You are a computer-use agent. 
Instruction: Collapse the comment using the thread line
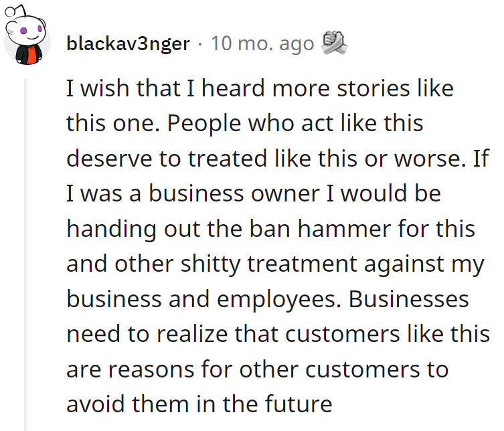coord(26,254)
